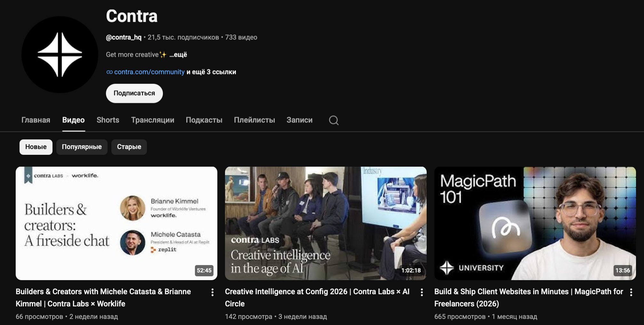Sort videos by Старые chip
This screenshot has height=325, width=644.
coord(129,147)
